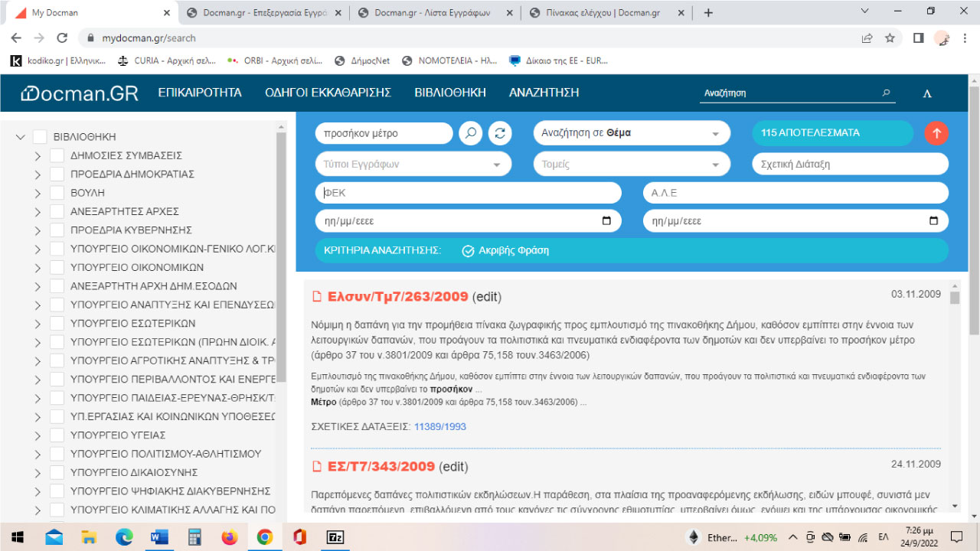Open the 11389/1993 related provision link

point(439,426)
